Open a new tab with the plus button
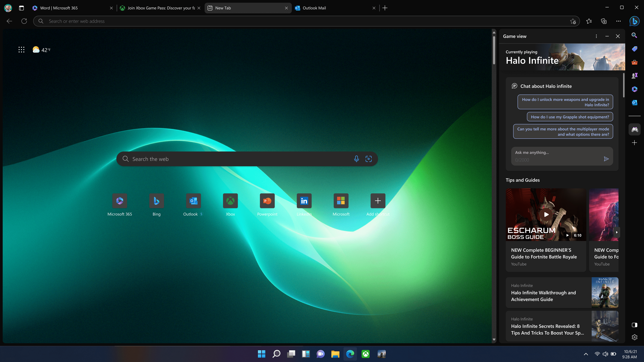 pos(385,8)
